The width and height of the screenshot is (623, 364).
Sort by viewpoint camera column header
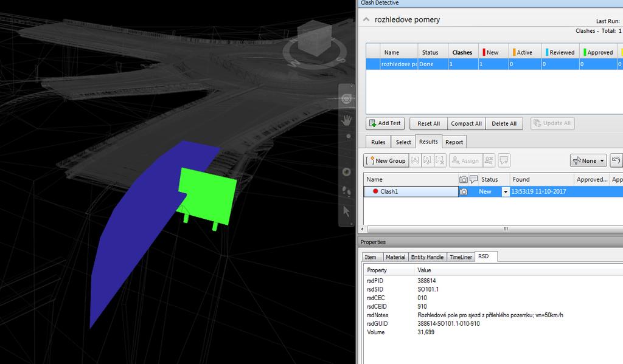pyautogui.click(x=463, y=179)
